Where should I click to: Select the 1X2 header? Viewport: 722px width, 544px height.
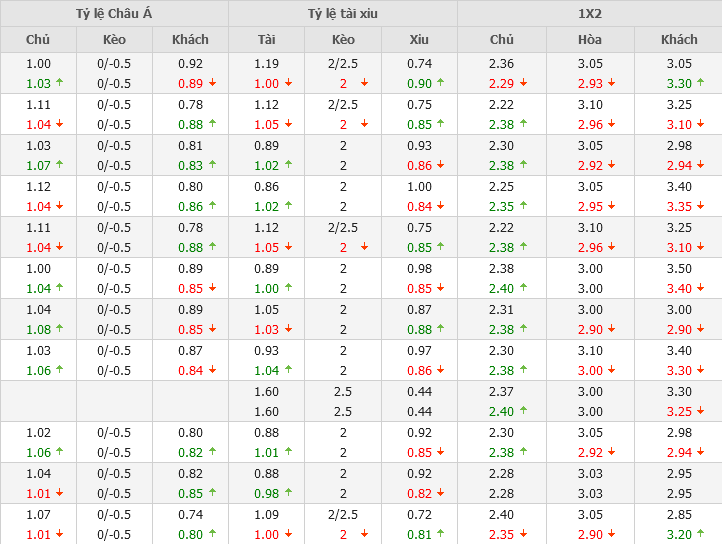click(x=589, y=13)
